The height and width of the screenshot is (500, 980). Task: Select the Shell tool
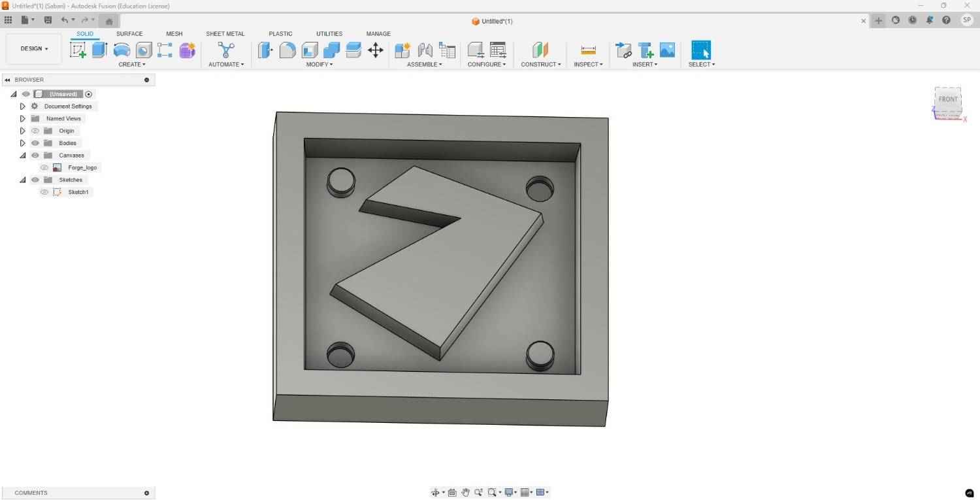pos(310,50)
